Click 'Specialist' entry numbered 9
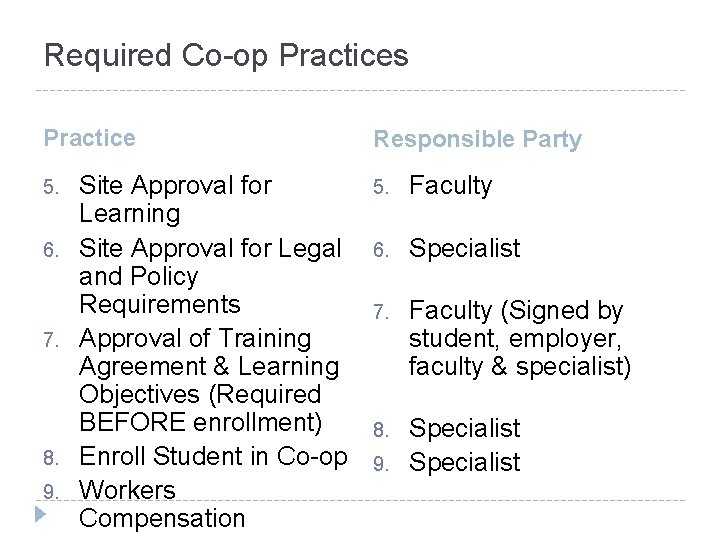Viewport: 720px width, 540px height. [464, 462]
